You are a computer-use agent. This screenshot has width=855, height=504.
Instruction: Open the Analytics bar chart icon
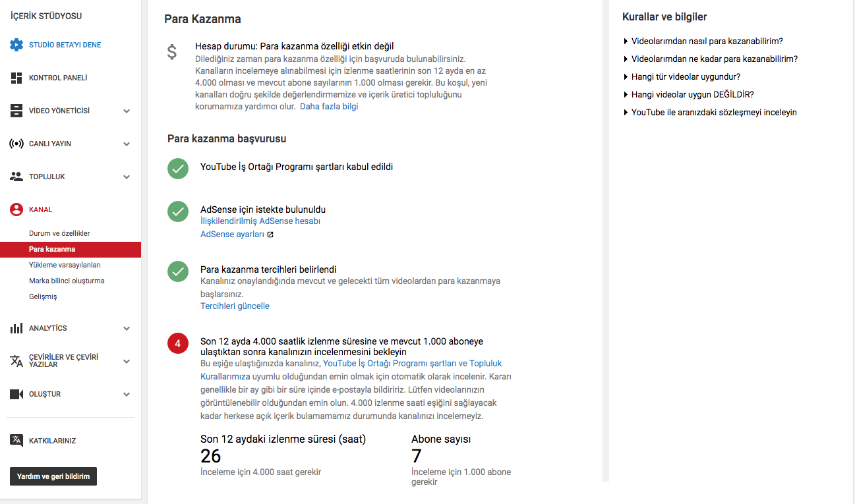16,328
